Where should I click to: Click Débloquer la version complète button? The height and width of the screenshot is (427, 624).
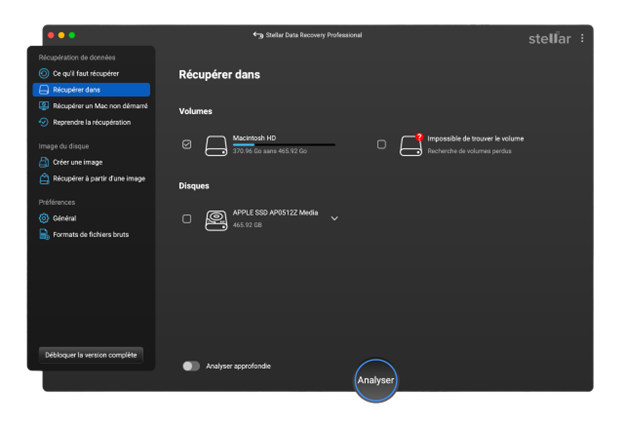pos(91,355)
